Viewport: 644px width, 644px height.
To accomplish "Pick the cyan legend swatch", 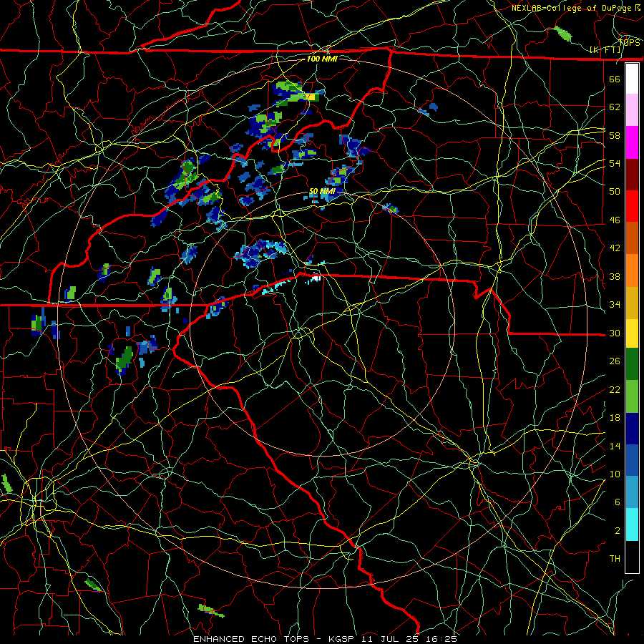I will tap(632, 525).
